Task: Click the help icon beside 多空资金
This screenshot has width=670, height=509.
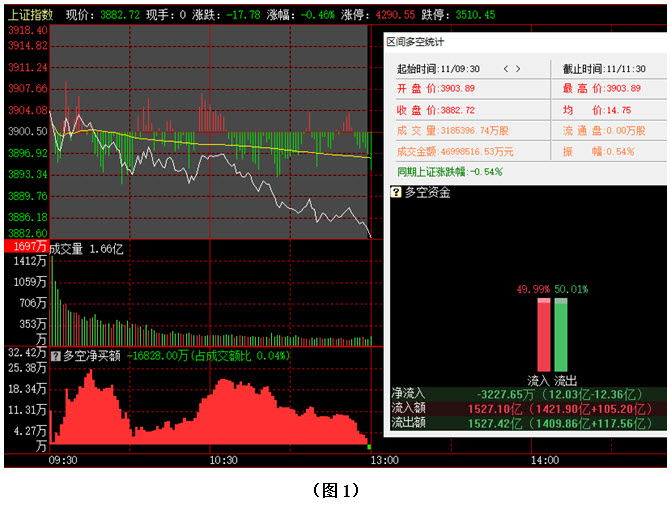Action: (x=397, y=192)
